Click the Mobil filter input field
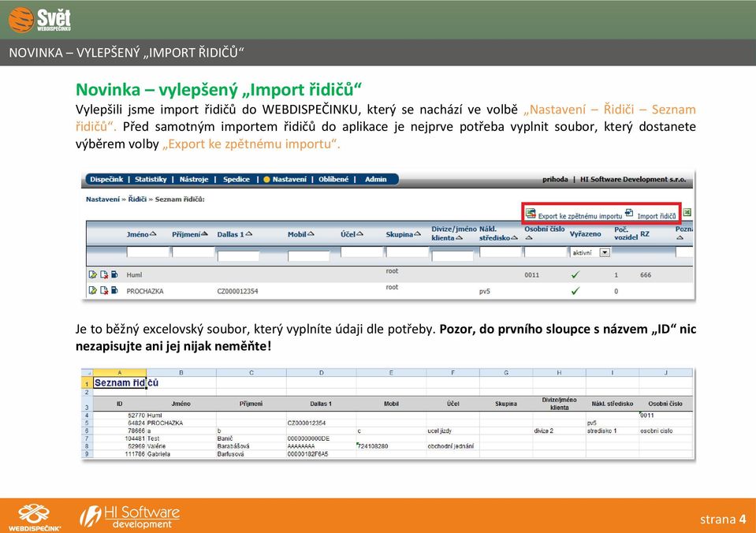756x533 pixels. [x=308, y=255]
